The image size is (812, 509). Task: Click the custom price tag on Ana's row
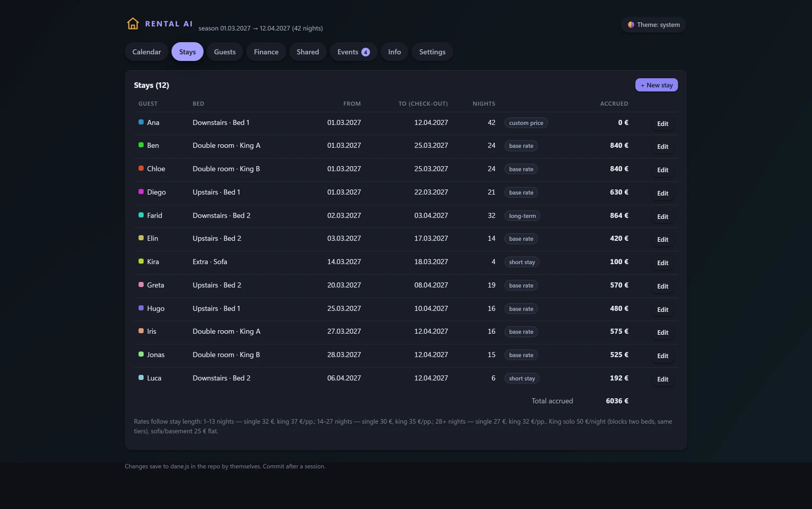526,123
